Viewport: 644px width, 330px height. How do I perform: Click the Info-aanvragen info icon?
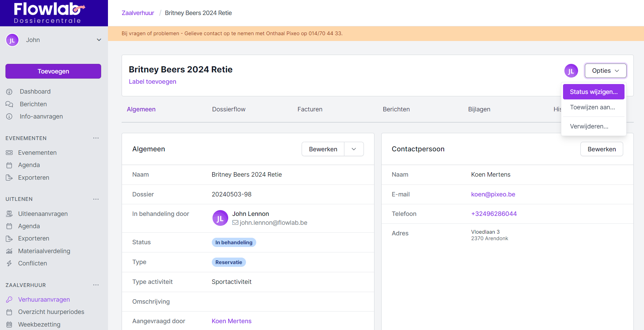point(9,116)
